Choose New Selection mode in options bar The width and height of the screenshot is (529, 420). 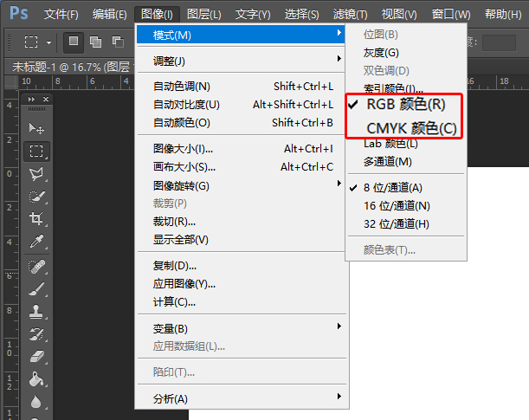click(74, 42)
